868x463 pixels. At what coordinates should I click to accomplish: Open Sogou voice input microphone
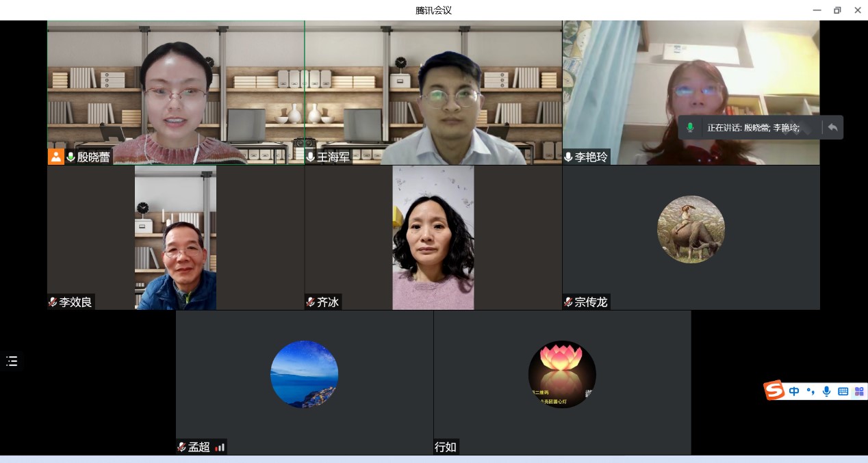pyautogui.click(x=827, y=391)
